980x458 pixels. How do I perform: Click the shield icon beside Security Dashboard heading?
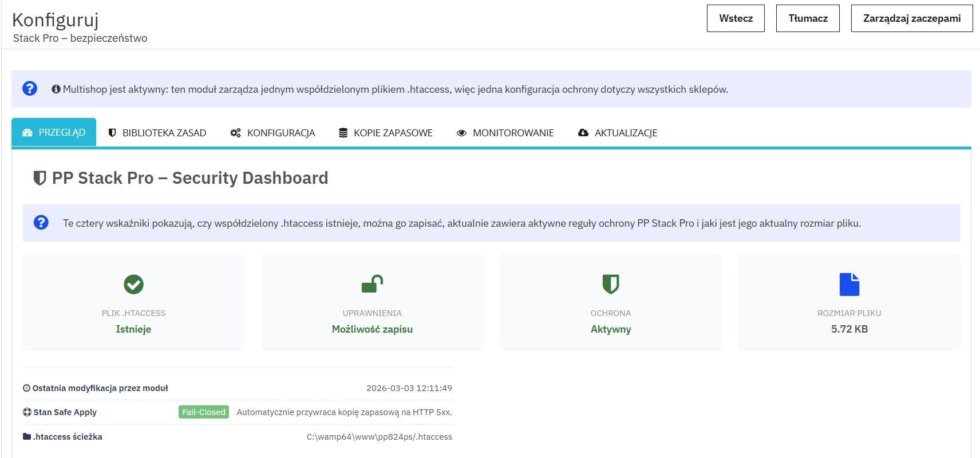pyautogui.click(x=39, y=178)
